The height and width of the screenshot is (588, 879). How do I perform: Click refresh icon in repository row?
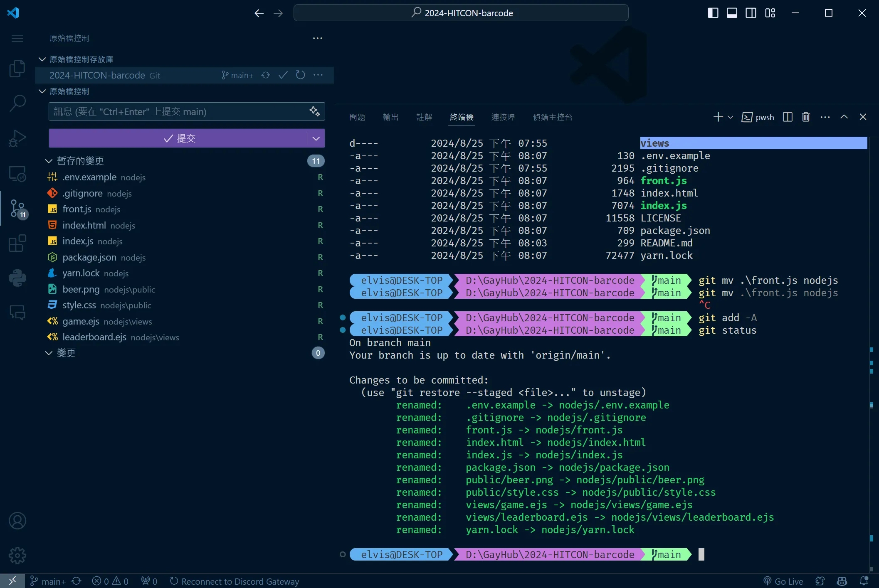click(x=301, y=75)
